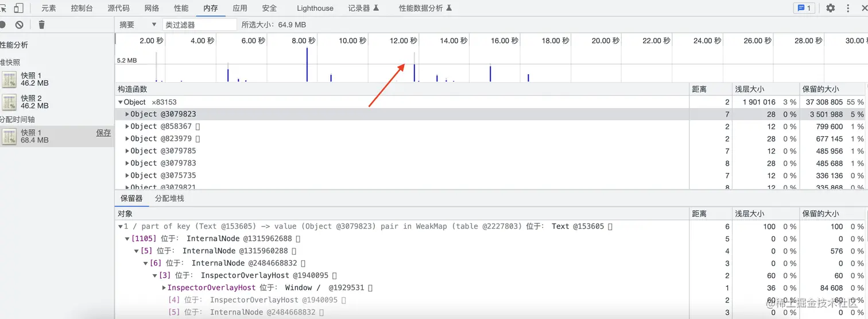Sort by the 构造函数 column header
Viewport: 868px width, 319px height.
pos(402,89)
